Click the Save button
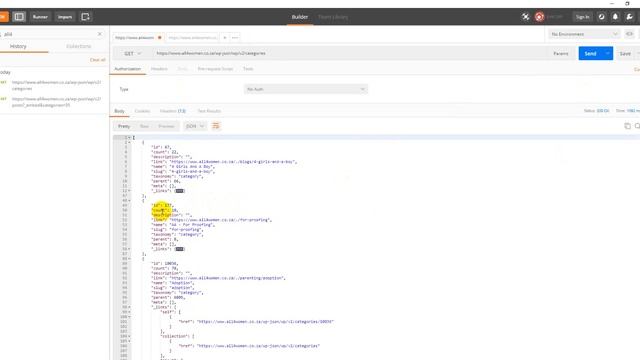Viewport: 640px width, 360px height. click(625, 53)
